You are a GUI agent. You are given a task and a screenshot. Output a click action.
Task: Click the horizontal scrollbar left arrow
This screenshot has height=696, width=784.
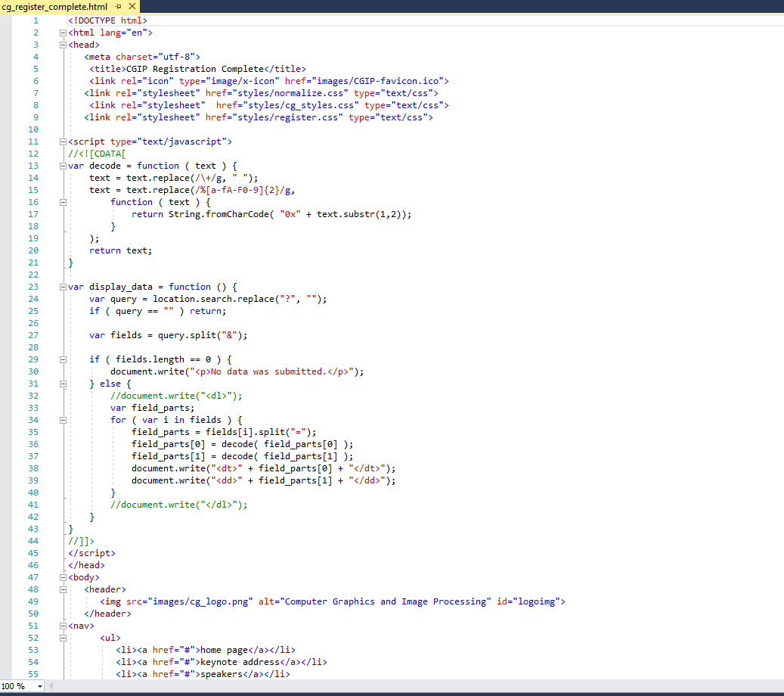point(51,686)
